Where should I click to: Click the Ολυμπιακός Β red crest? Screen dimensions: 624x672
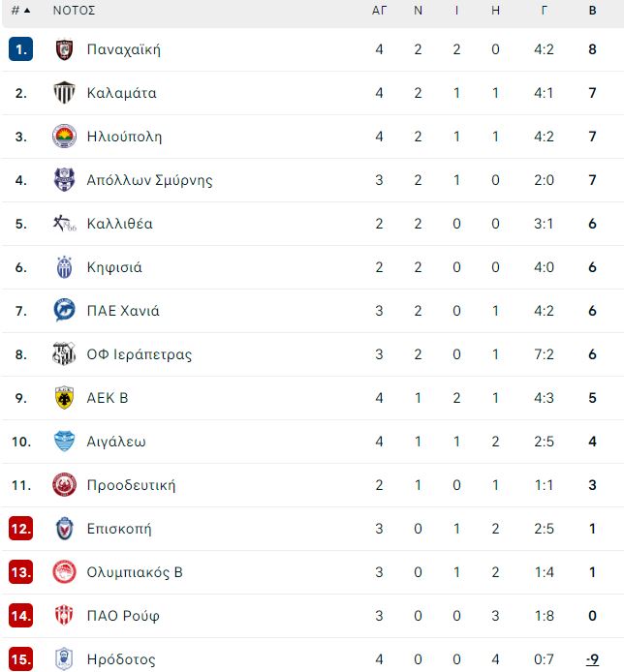pyautogui.click(x=64, y=571)
